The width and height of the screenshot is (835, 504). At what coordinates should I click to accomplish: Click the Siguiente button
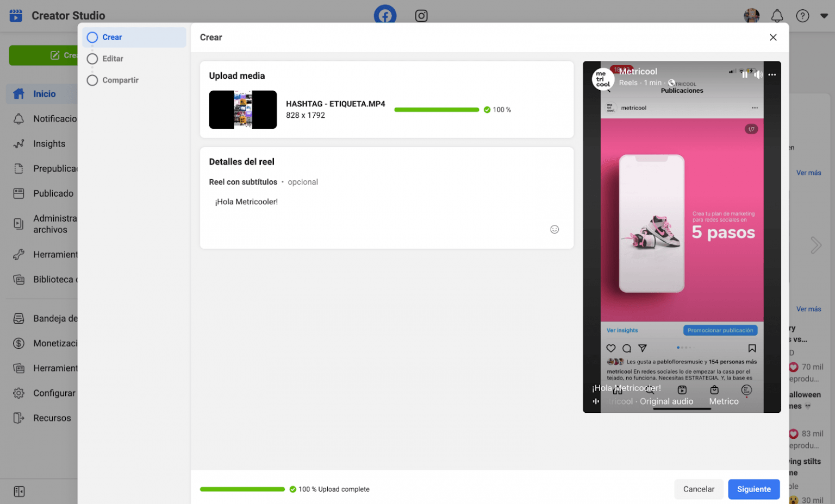click(x=754, y=489)
